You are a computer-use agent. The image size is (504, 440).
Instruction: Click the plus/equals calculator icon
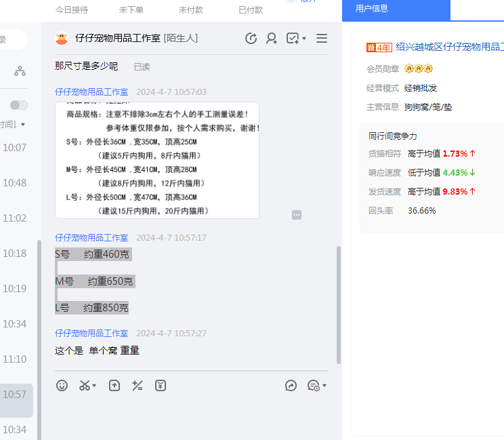coord(138,386)
